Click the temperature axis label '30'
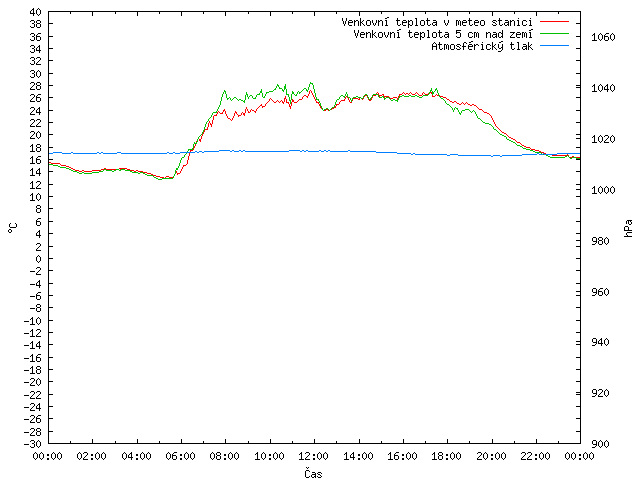The height and width of the screenshot is (480, 640). coord(36,74)
